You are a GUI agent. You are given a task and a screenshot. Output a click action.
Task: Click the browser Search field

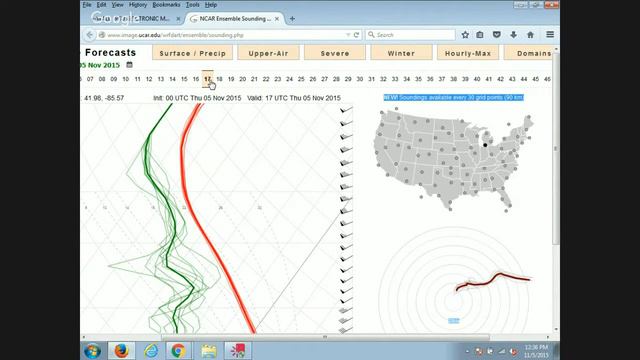pos(410,35)
